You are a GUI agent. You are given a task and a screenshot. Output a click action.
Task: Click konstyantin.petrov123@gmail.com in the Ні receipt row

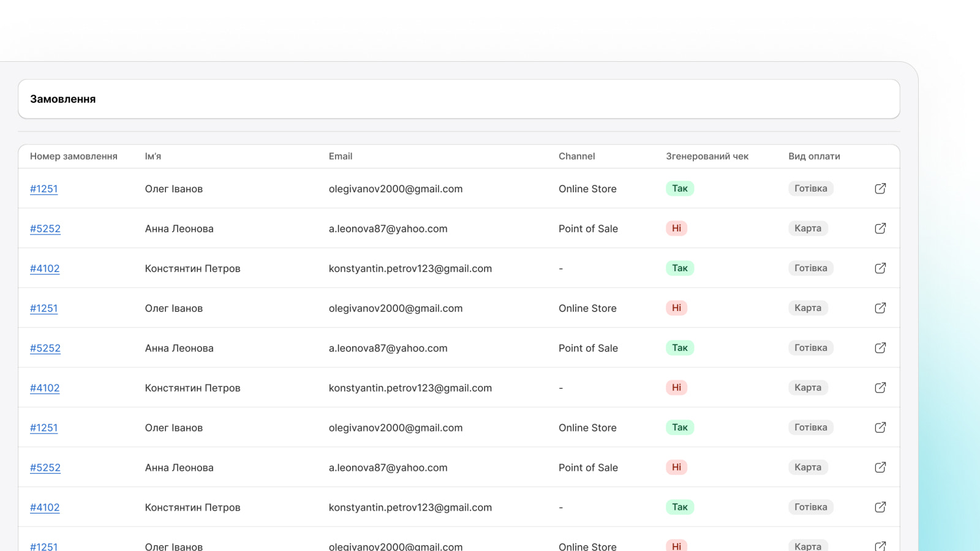click(x=410, y=388)
